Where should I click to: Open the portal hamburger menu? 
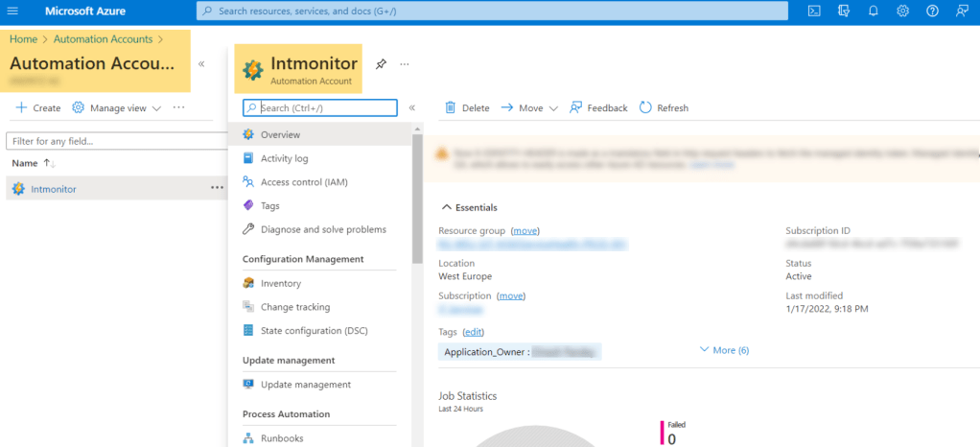coord(16,12)
